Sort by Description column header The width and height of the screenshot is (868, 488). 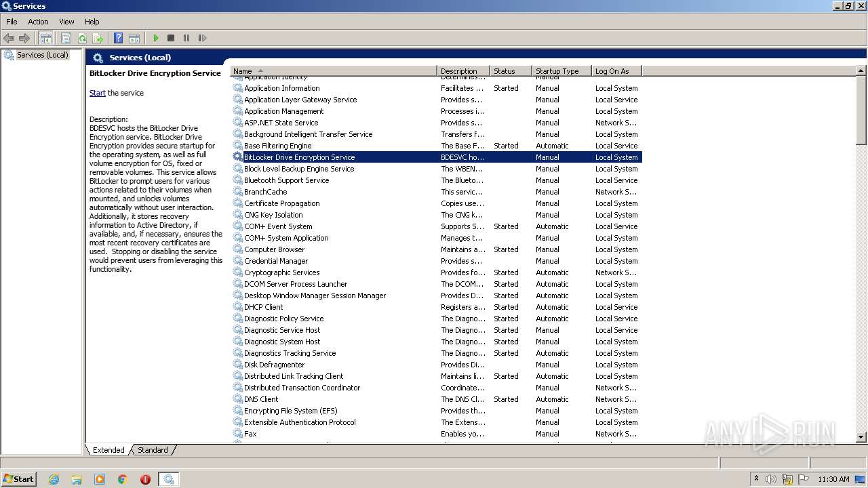[x=463, y=71]
